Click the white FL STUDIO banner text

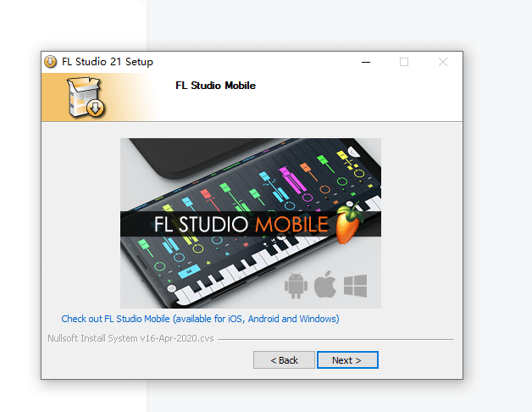(201, 224)
